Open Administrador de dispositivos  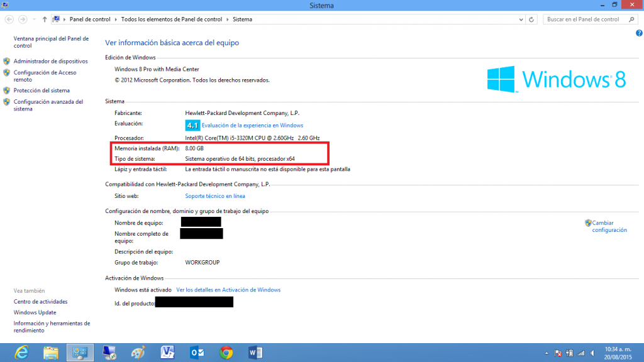[50, 61]
